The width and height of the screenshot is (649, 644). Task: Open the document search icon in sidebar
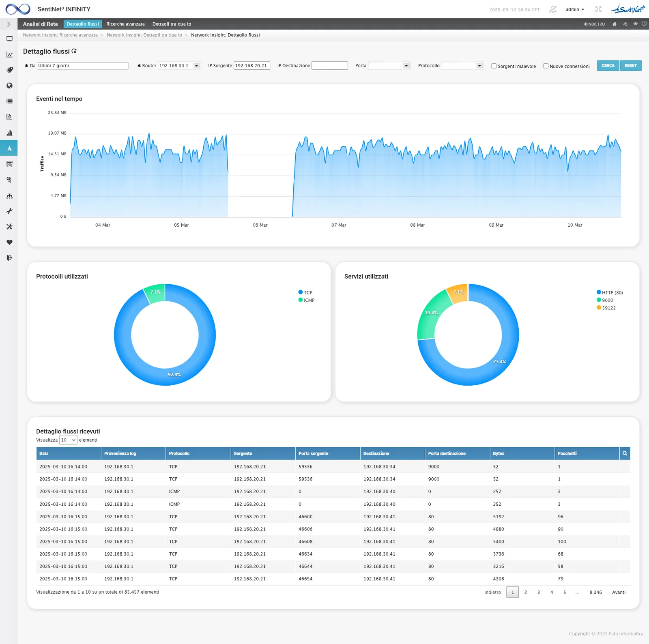coord(9,117)
